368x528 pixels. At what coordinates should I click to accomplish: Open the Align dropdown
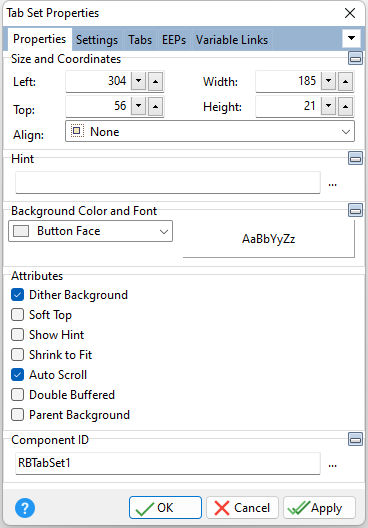pyautogui.click(x=210, y=131)
